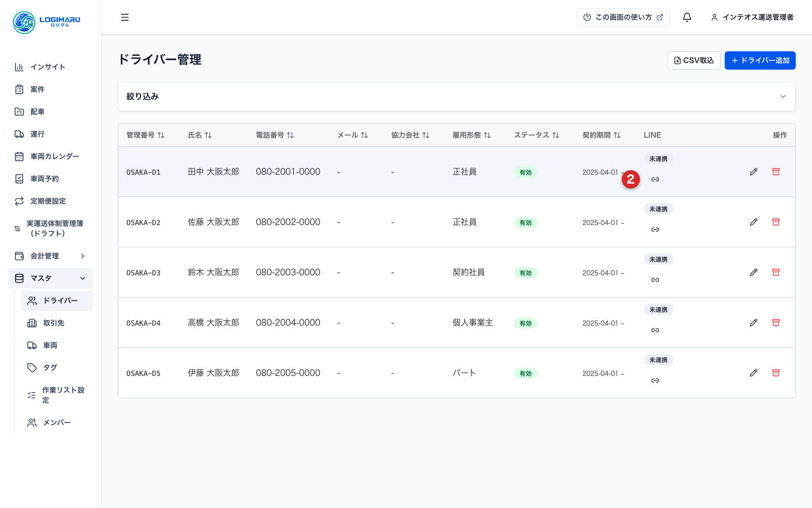Image resolution: width=812 pixels, height=508 pixels.
Task: Open the hamburger menu icon
Action: pyautogui.click(x=125, y=17)
